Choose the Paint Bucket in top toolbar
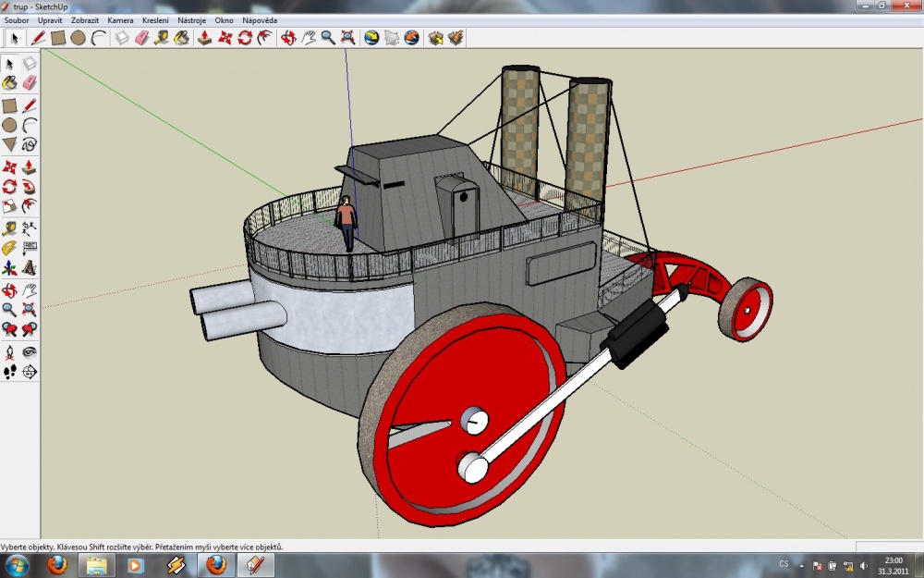The width and height of the screenshot is (924, 578). pos(181,38)
